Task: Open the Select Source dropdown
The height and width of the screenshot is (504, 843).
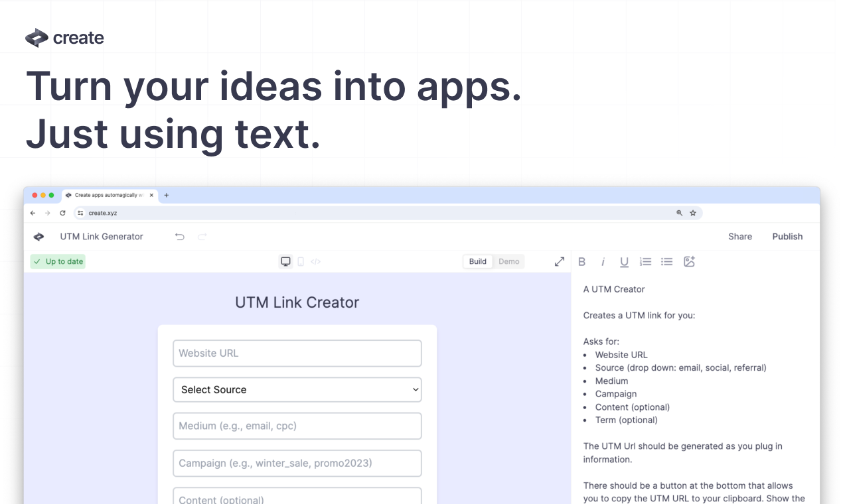Action: [x=297, y=389]
